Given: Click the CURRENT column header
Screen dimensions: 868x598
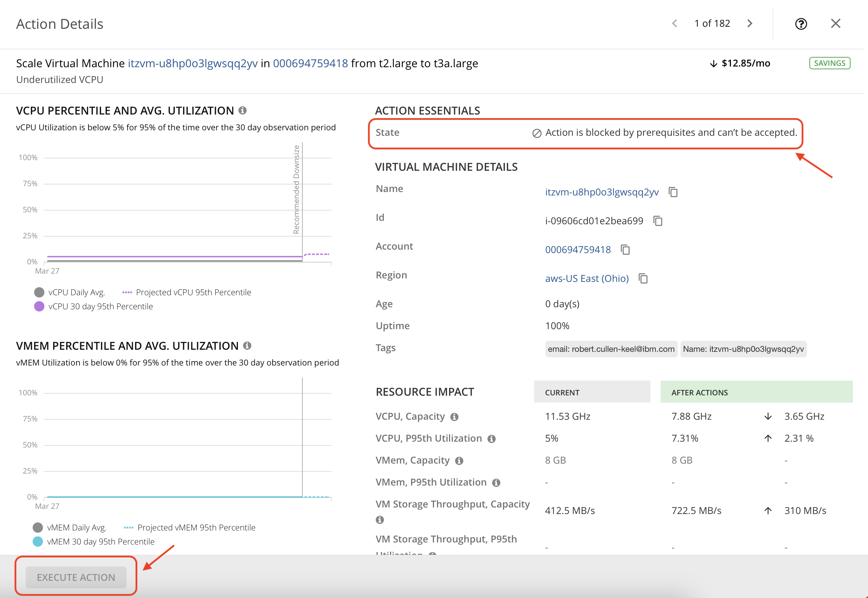Looking at the screenshot, I should (592, 392).
